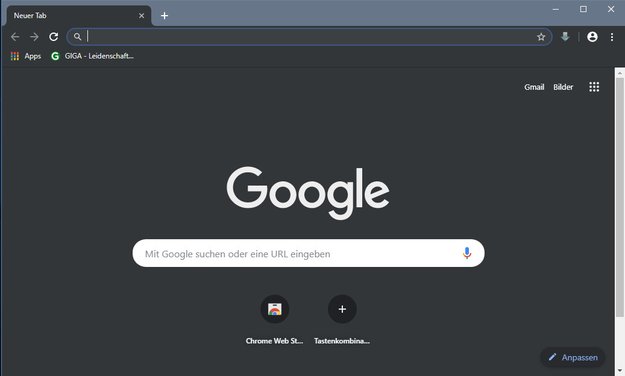Click the Tastenkombina... shortcut label

(342, 341)
